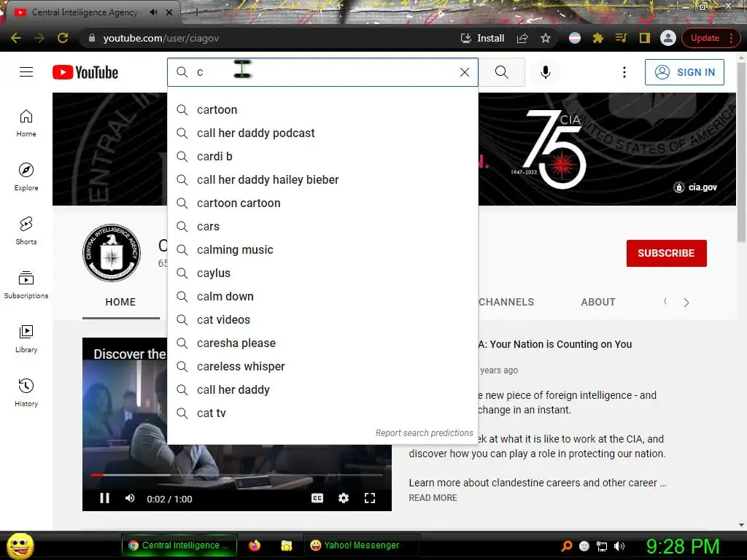Open the CHANNELS channel tab

coord(506,302)
